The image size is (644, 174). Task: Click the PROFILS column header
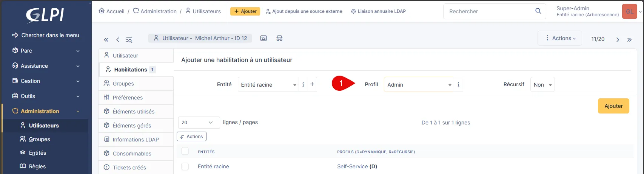pos(376,152)
